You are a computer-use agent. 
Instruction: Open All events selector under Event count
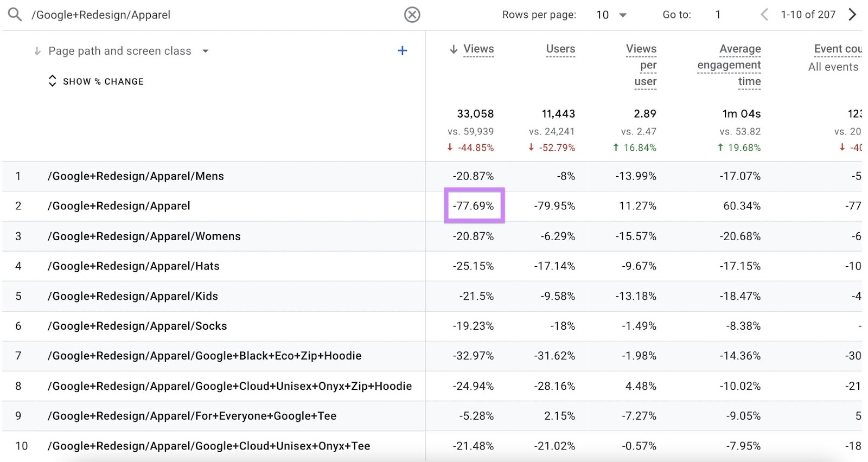(833, 67)
